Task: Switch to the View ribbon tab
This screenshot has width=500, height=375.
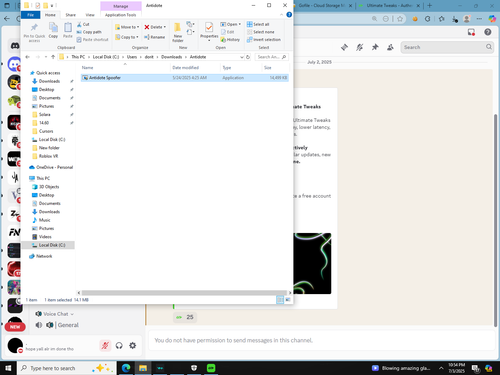Action: click(90, 15)
